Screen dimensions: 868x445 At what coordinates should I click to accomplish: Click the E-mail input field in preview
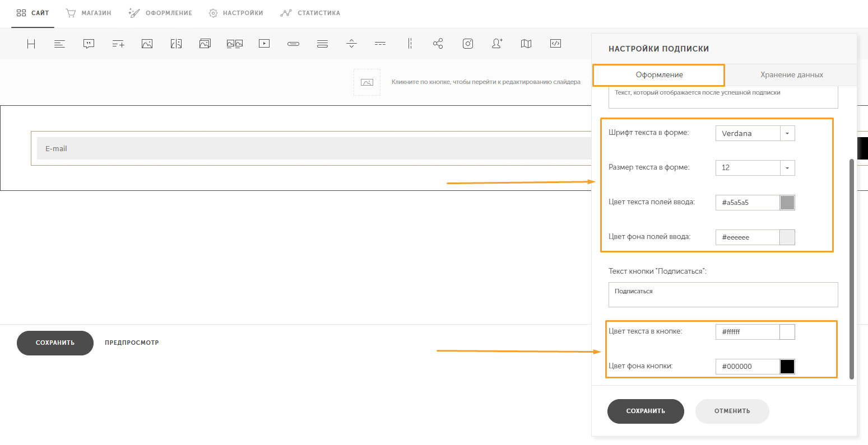[x=314, y=148]
